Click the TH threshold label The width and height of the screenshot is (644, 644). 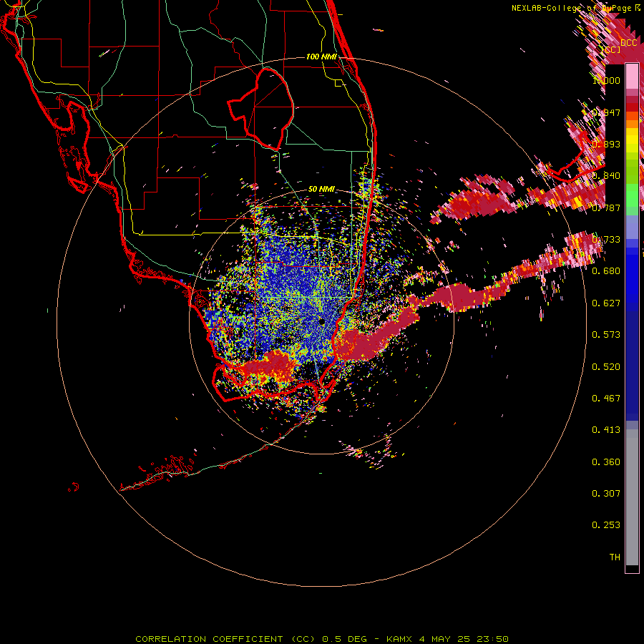(x=615, y=557)
